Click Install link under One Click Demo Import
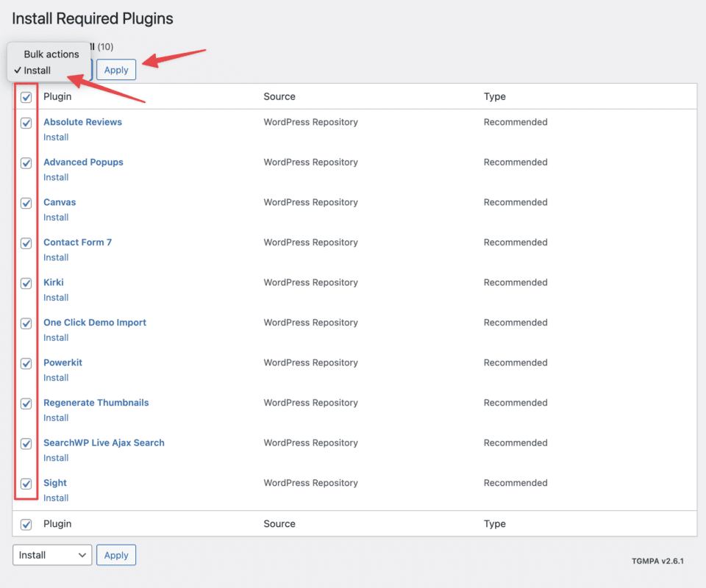Image resolution: width=706 pixels, height=588 pixels. (x=56, y=338)
